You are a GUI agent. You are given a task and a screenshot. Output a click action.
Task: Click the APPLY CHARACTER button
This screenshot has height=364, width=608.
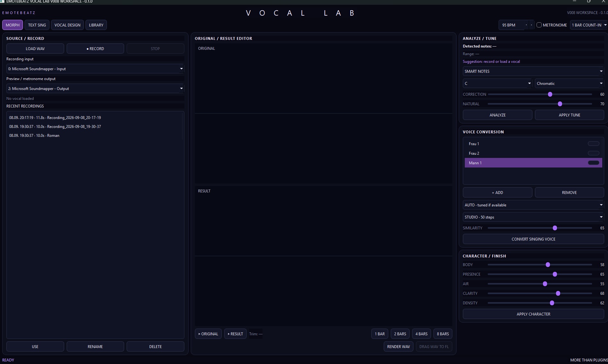533,314
